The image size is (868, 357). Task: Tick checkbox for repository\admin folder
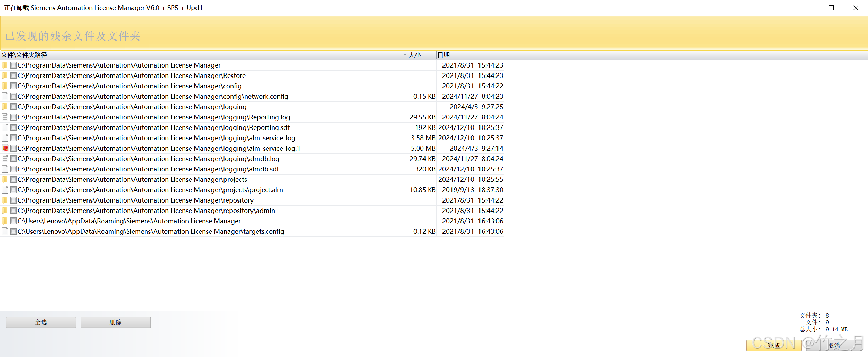coord(13,211)
